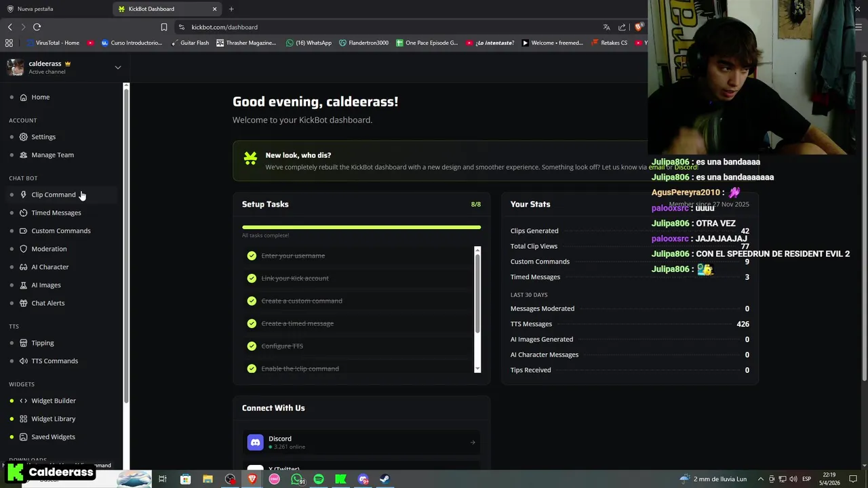Open the Discord link arrow

point(473,443)
